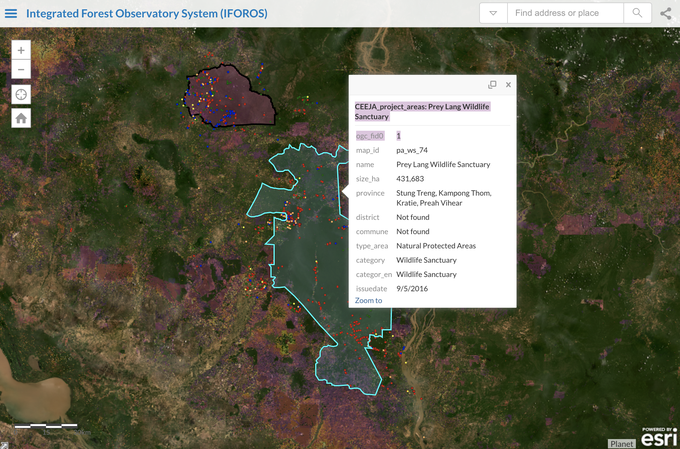Viewport: 680px width, 449px height.
Task: Open the share icon in header
Action: 666,13
